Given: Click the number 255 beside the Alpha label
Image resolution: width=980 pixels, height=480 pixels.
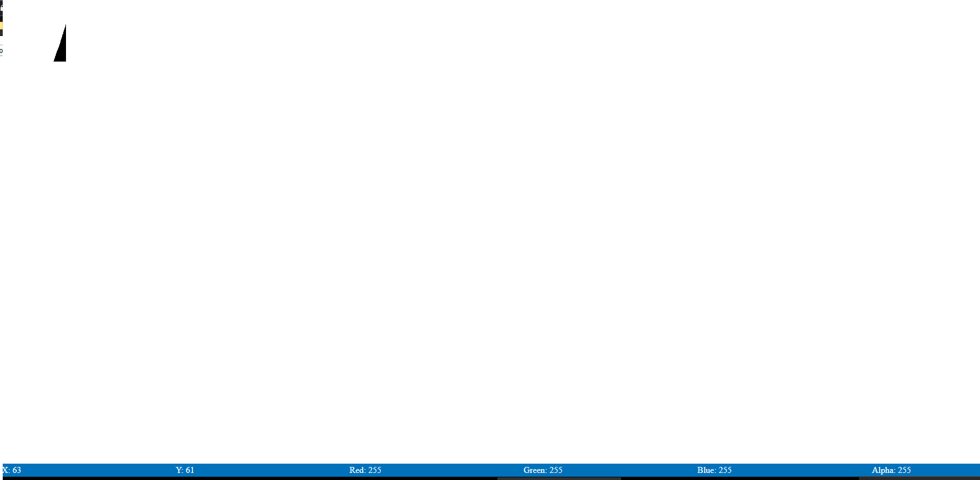Looking at the screenshot, I should click(x=904, y=470).
